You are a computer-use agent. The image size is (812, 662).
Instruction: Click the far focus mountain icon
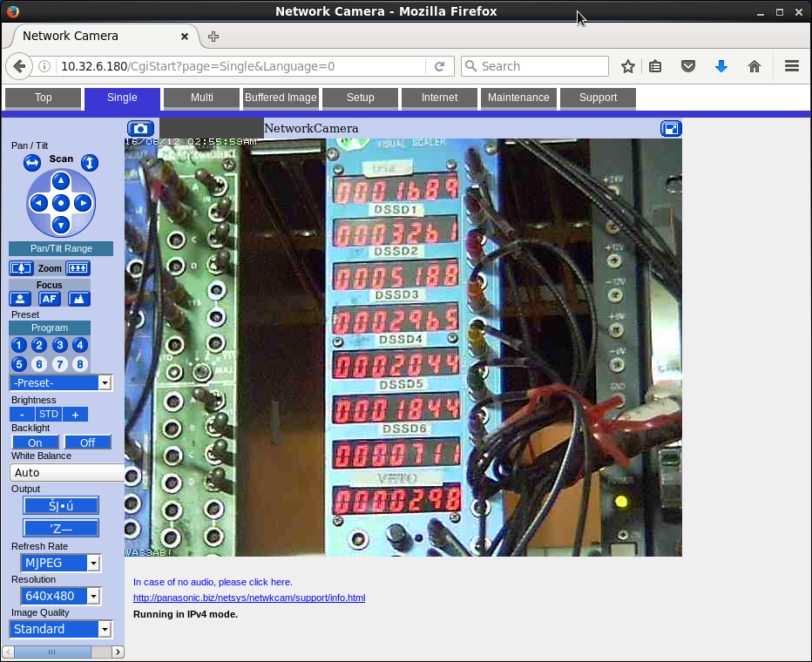78,299
